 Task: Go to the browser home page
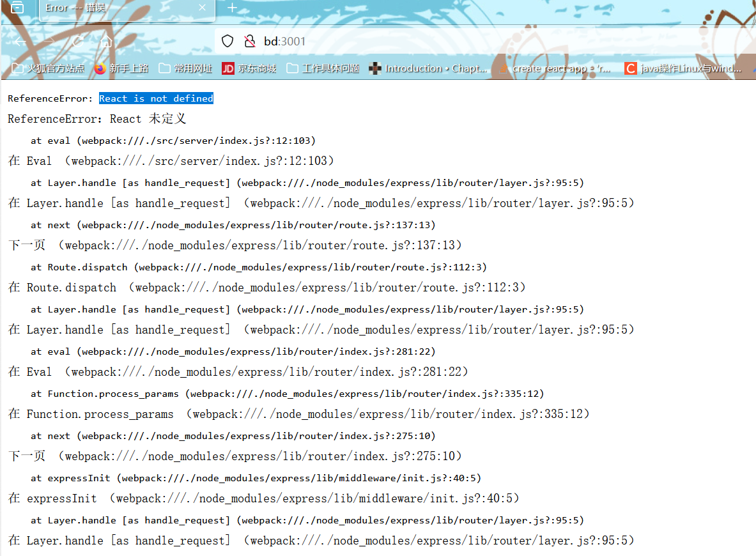click(106, 42)
